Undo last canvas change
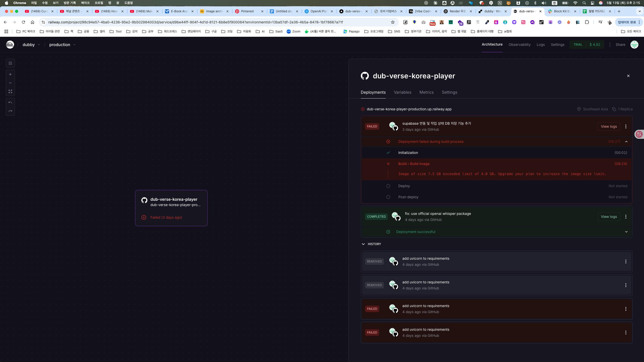 click(x=10, y=103)
